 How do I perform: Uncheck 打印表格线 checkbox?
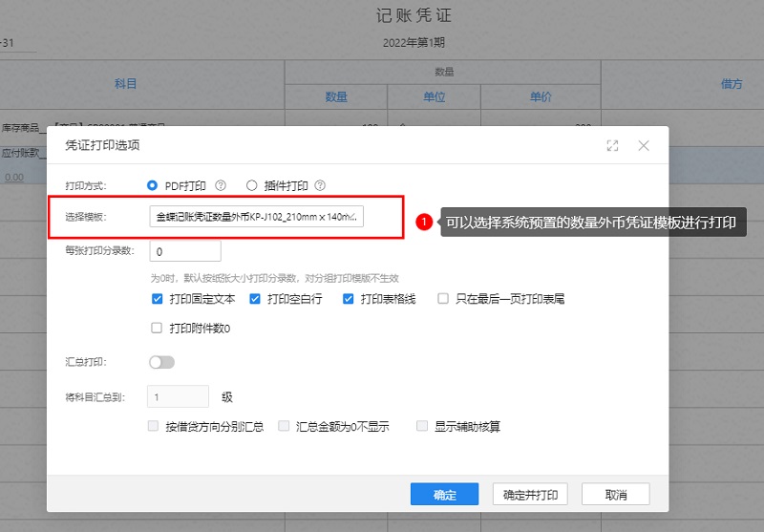click(x=348, y=299)
